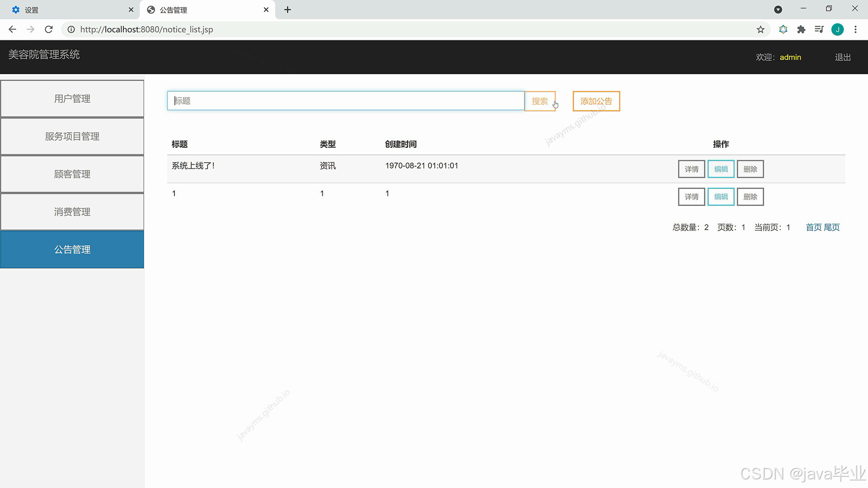
Task: Click the 总数量: 2 text
Action: pyautogui.click(x=690, y=227)
